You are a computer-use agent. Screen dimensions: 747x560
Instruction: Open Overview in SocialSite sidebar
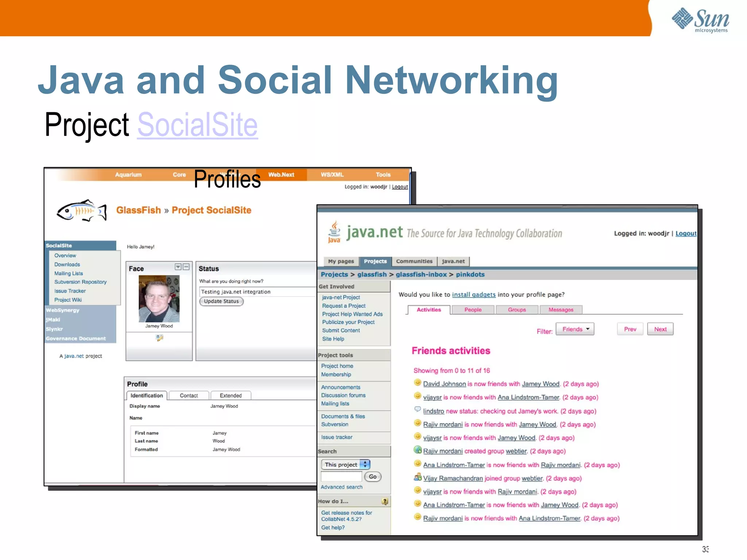[65, 256]
